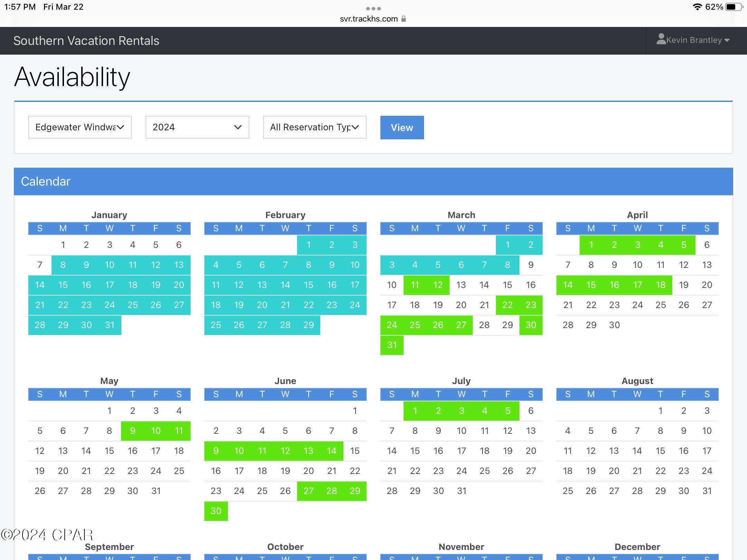Click March 22 on the calendar
The width and height of the screenshot is (747, 560).
[x=507, y=305]
